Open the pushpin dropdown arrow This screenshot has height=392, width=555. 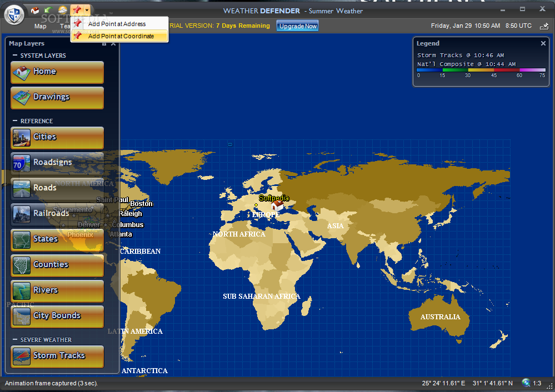coord(87,10)
